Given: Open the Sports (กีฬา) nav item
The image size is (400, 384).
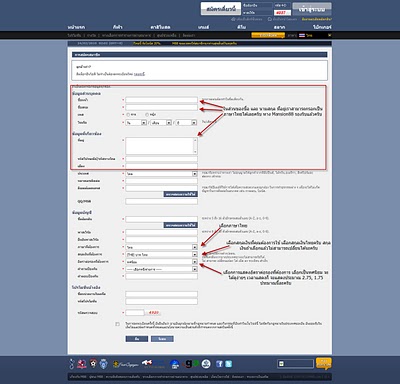Looking at the screenshot, I should tap(118, 27).
